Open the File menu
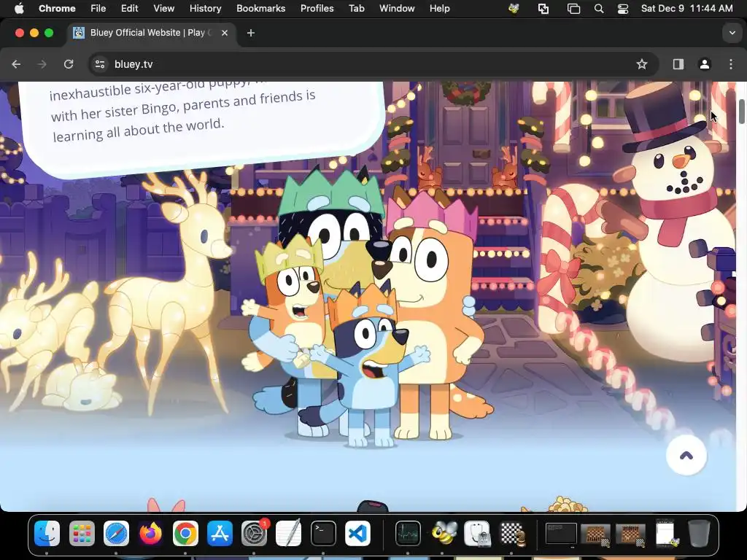 click(98, 9)
